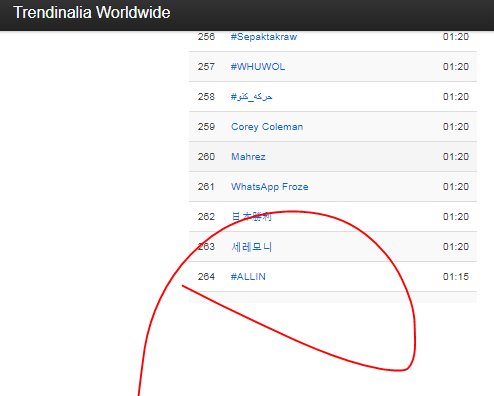Click the rank number 260 beside Mahrez

coord(206,157)
